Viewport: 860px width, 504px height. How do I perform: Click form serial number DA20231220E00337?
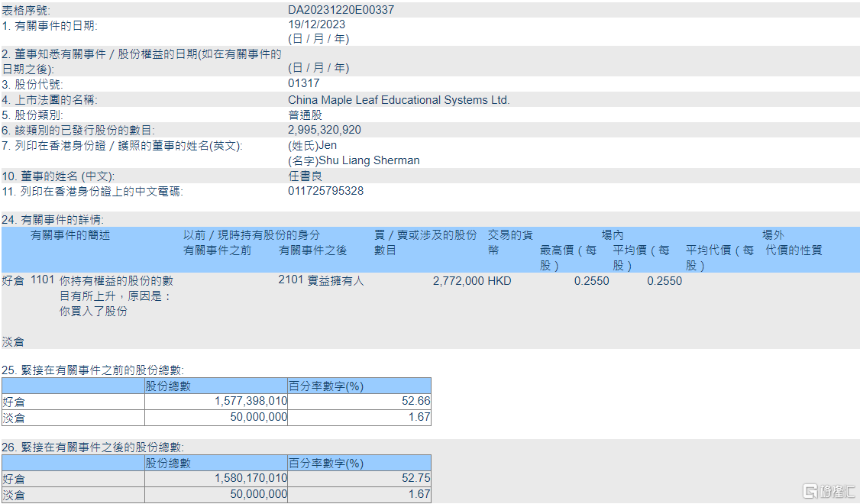341,10
